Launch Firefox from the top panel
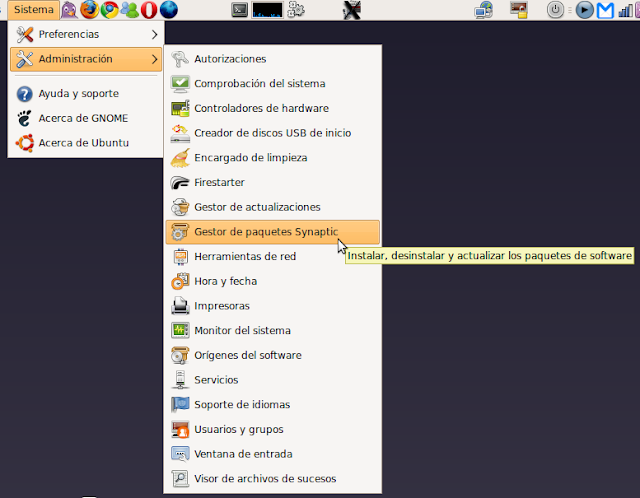The width and height of the screenshot is (640, 498). tap(89, 10)
